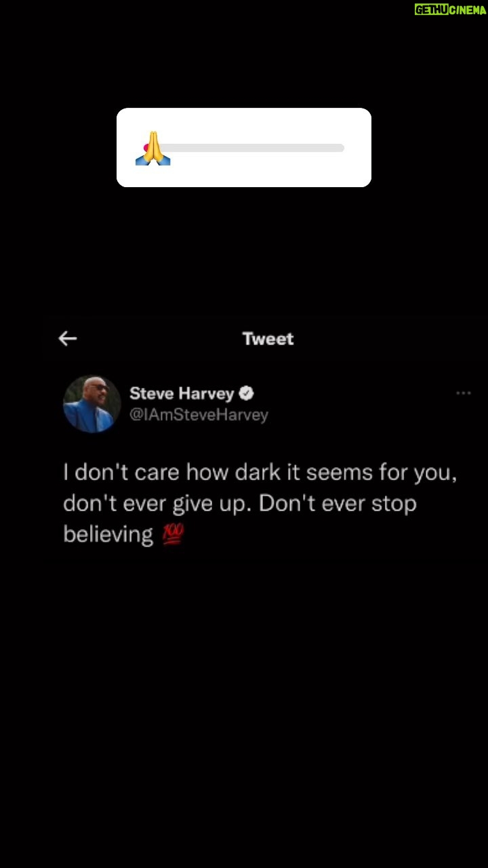The height and width of the screenshot is (868, 488).
Task: Tap the red 100 emoji in tweet
Action: pyautogui.click(x=172, y=535)
